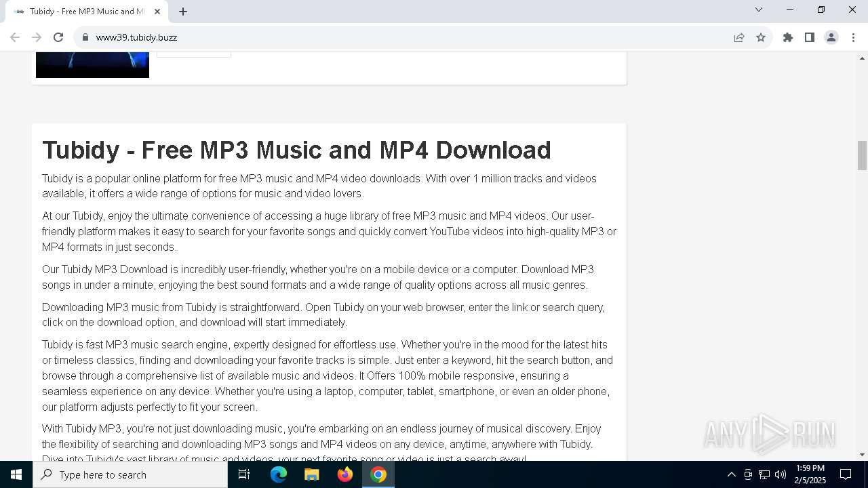Click the paragraph starting 'Tubidy is a popular online platform'
Screen dimensions: 868x488
pos(319,186)
